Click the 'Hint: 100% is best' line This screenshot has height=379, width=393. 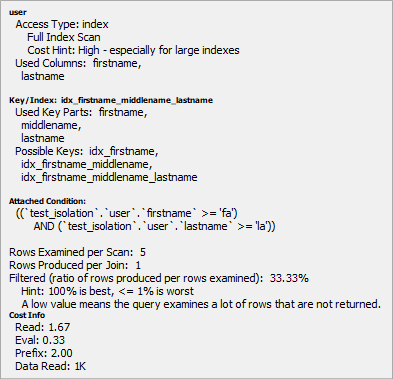point(107,291)
